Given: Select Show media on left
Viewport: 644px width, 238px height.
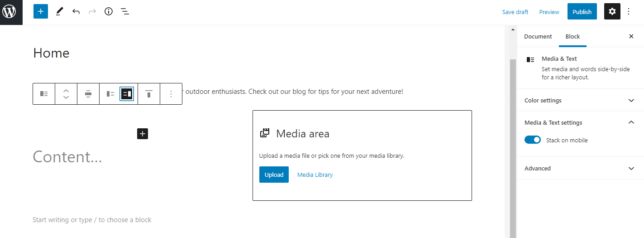Looking at the screenshot, I should [110, 94].
